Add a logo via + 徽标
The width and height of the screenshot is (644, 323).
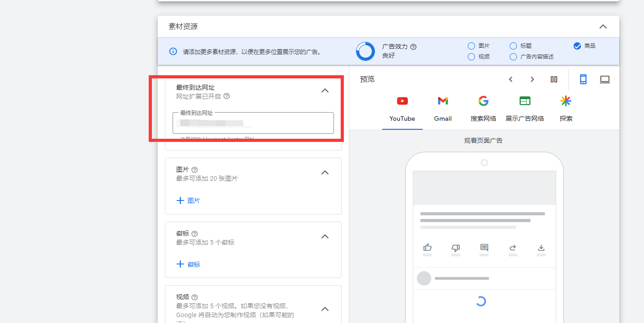coord(188,264)
